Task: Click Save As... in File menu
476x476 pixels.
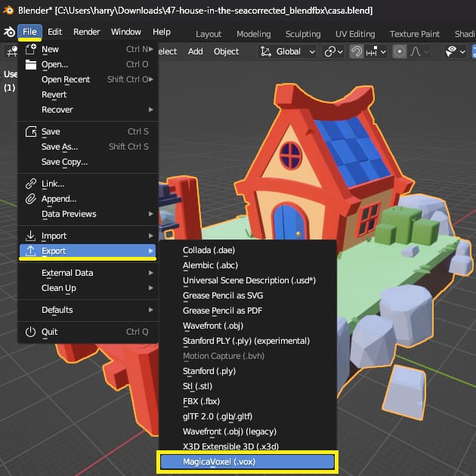Action: pyautogui.click(x=60, y=147)
